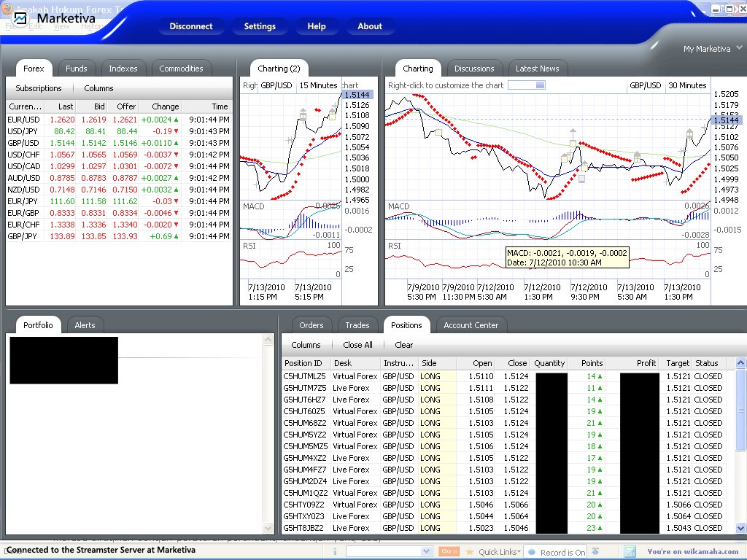
Task: Click the Marketiva logo icon
Action: point(20,18)
